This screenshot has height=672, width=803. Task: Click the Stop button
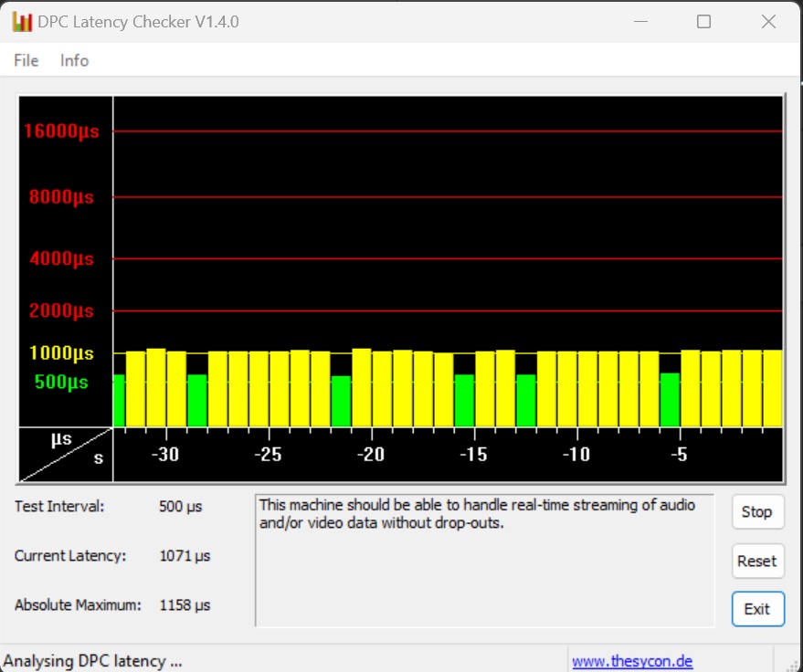pyautogui.click(x=757, y=512)
